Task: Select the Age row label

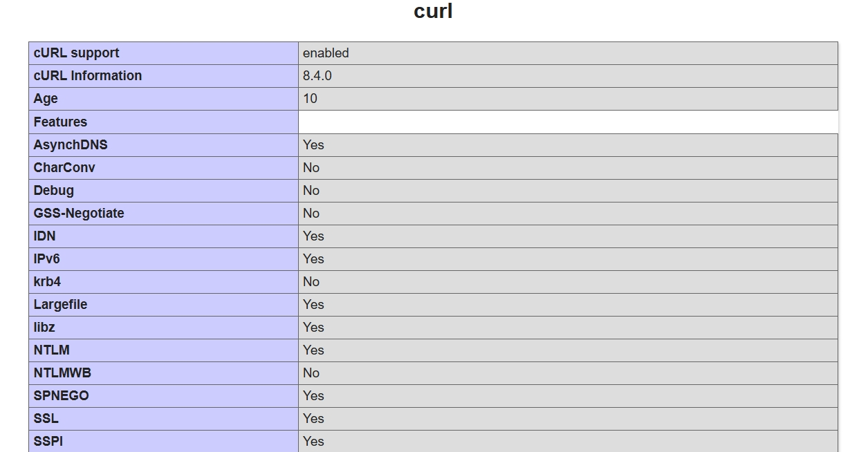Action: 46,99
